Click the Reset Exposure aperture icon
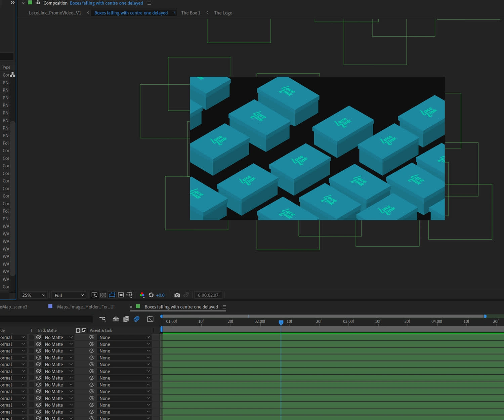The height and width of the screenshot is (420, 504). click(x=151, y=295)
